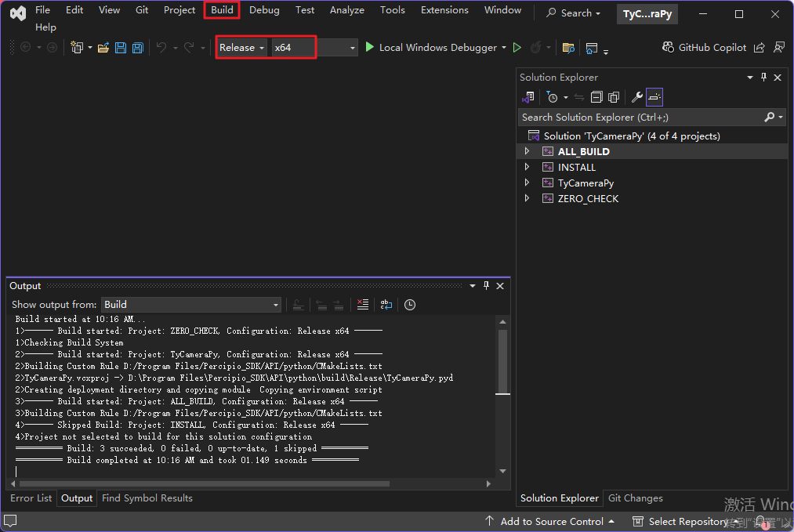Toggle Preview Selected Items in Solution Explorer
This screenshot has height=532, width=794.
[x=654, y=97]
